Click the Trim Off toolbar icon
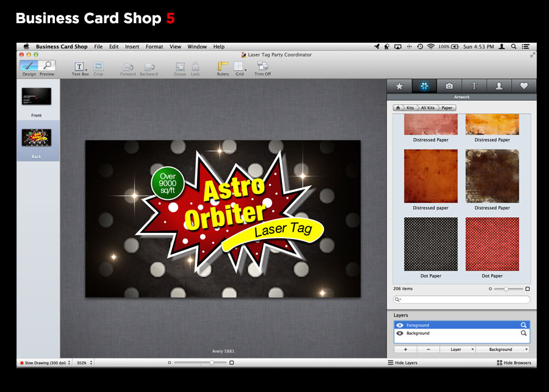549x392 pixels. click(x=262, y=69)
